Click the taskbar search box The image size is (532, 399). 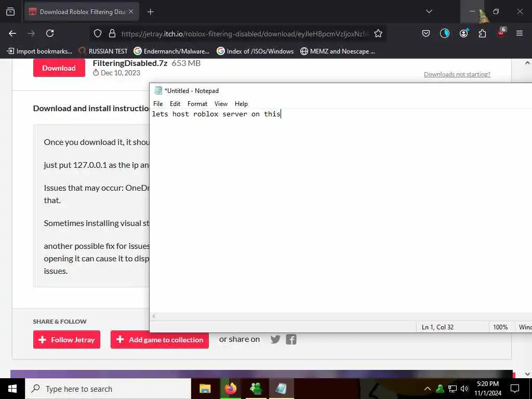[108, 389]
